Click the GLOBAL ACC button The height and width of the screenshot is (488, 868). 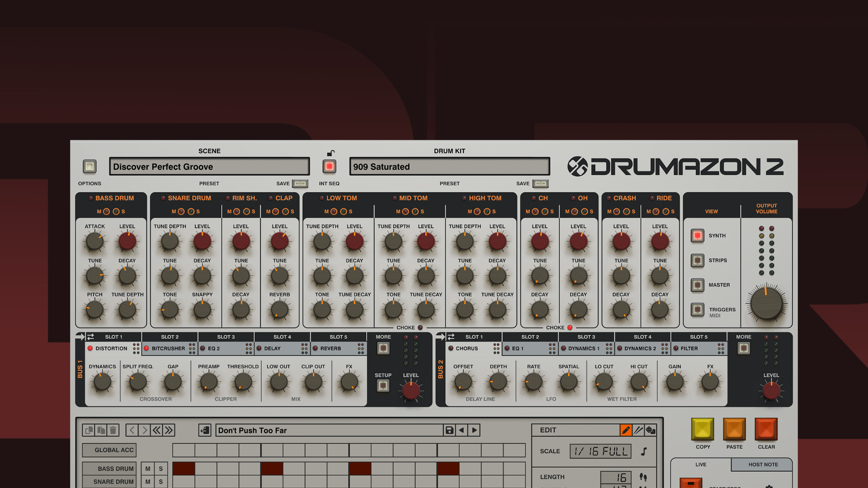point(109,450)
